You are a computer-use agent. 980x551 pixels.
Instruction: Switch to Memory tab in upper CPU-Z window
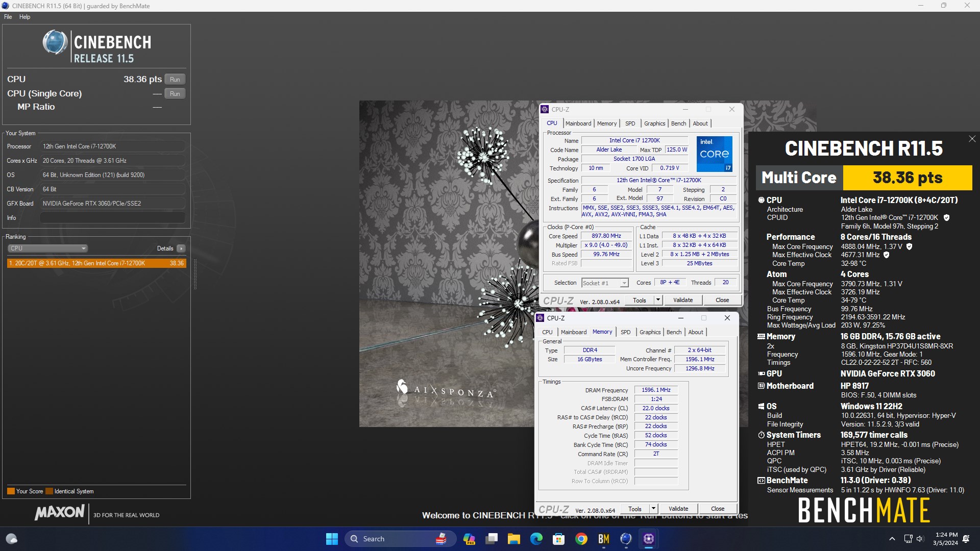click(607, 123)
